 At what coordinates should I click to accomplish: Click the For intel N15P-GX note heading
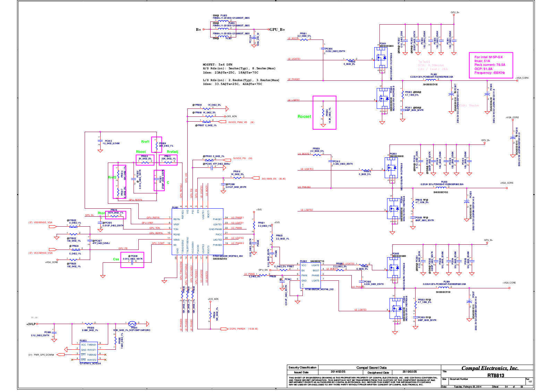pyautogui.click(x=488, y=57)
